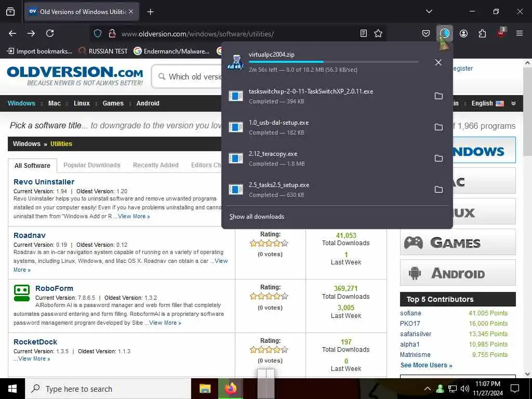This screenshot has width=532, height=399.
Task: Click Firefox icon in taskbar
Action: click(231, 389)
